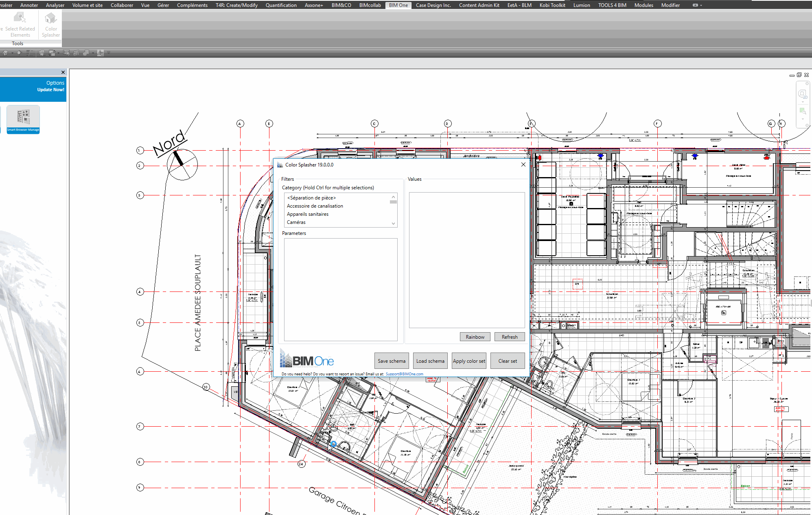Open the BIMcollab ribbon tab
The height and width of the screenshot is (515, 812).
pos(370,5)
